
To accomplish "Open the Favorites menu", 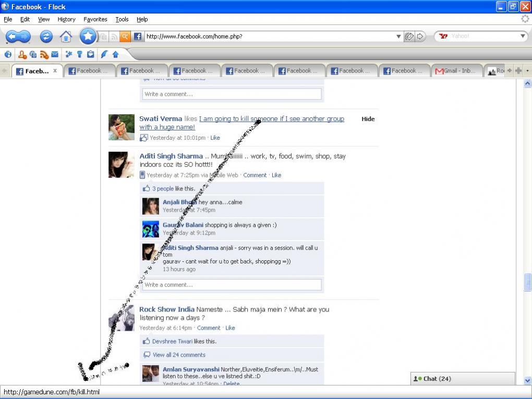I will [95, 19].
